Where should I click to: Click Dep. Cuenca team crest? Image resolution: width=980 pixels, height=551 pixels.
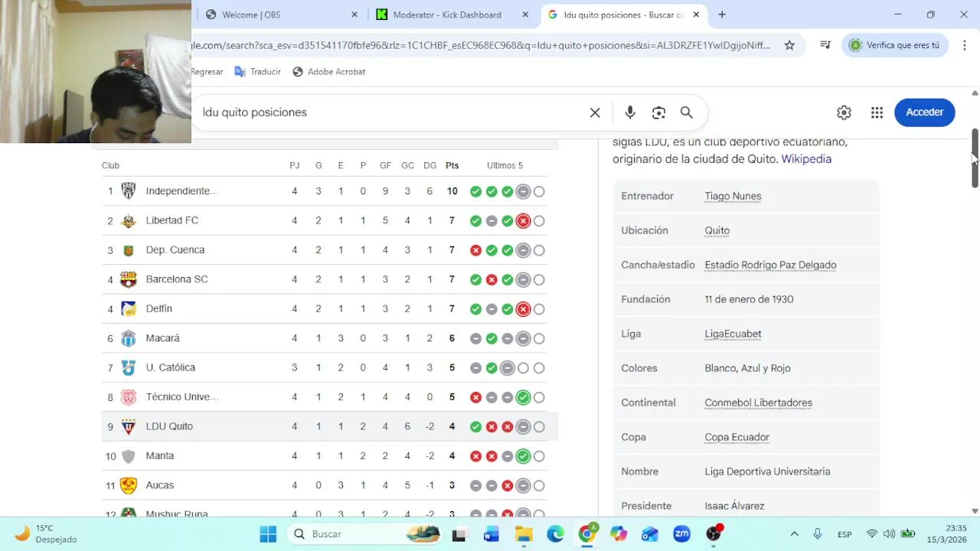pos(129,250)
